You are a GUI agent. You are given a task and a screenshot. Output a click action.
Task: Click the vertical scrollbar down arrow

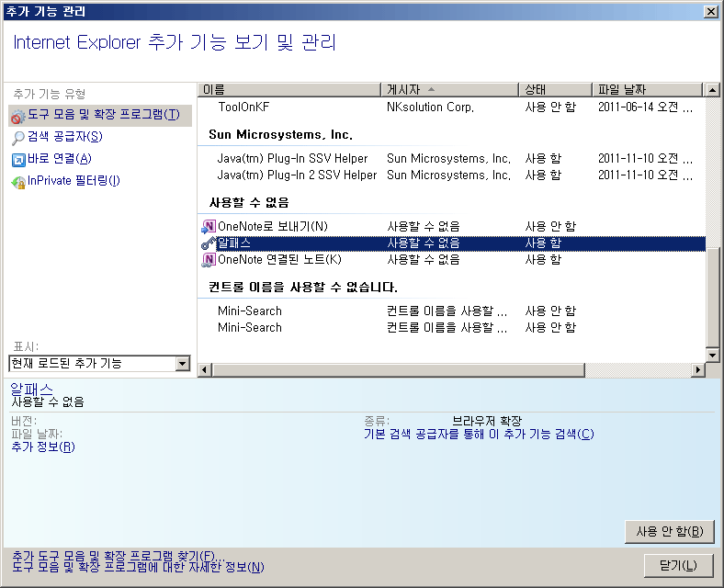[x=712, y=355]
